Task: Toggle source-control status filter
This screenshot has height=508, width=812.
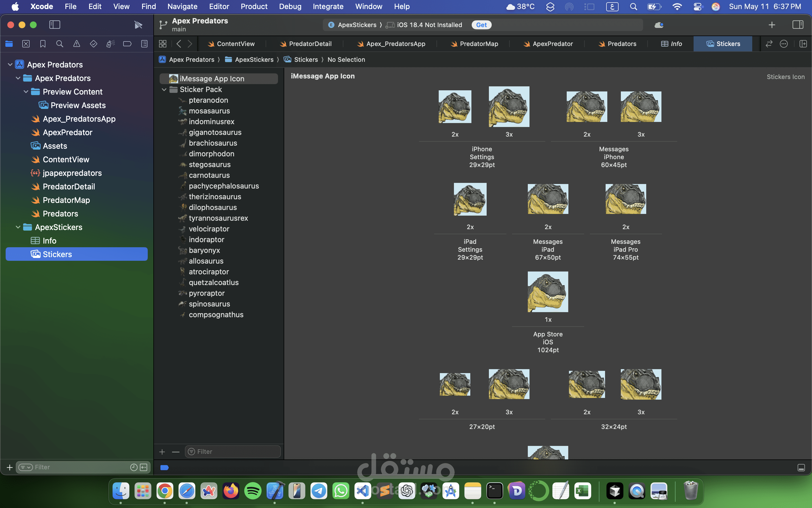Action: pos(144,467)
